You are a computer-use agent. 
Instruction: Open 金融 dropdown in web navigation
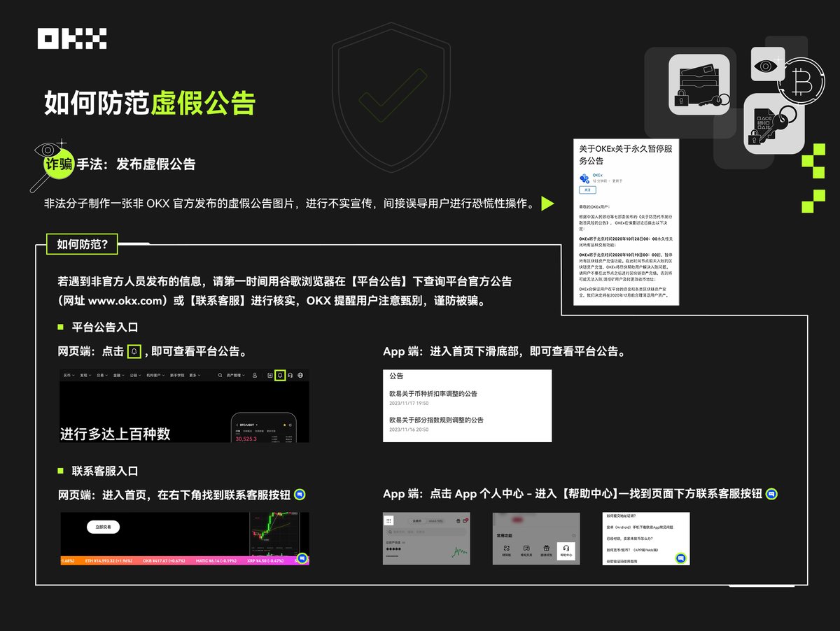[118, 376]
